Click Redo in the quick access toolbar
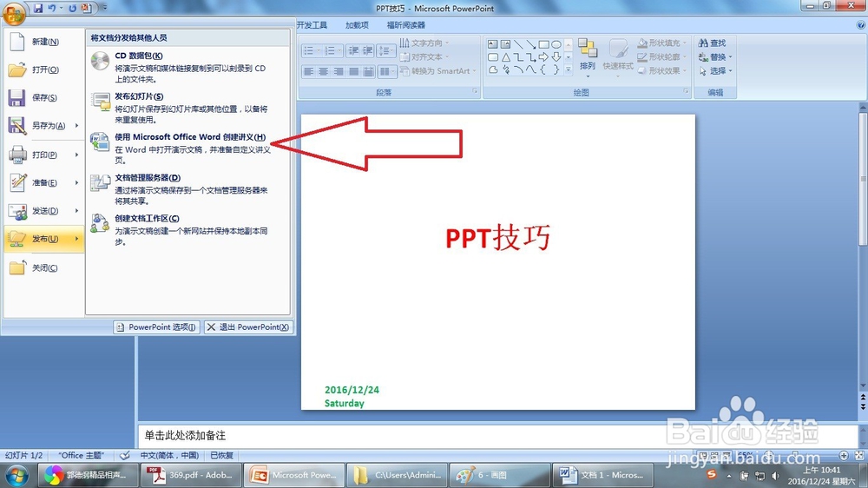Screen dimensions: 868x488 tap(72, 9)
